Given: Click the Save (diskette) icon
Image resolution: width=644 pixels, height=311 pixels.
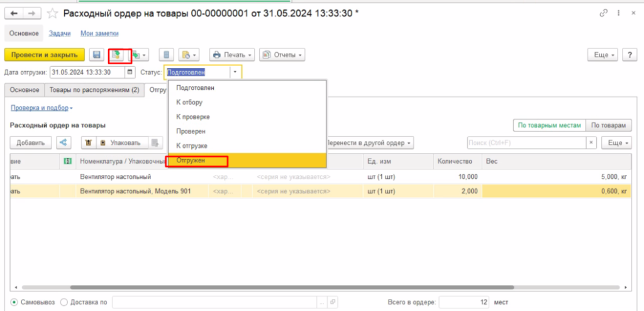Looking at the screenshot, I should click(x=97, y=55).
